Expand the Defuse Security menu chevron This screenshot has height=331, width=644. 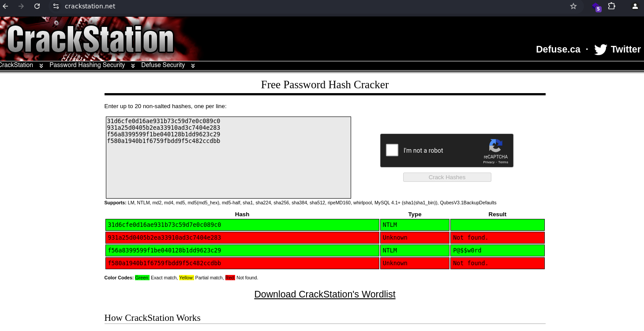[x=193, y=65]
